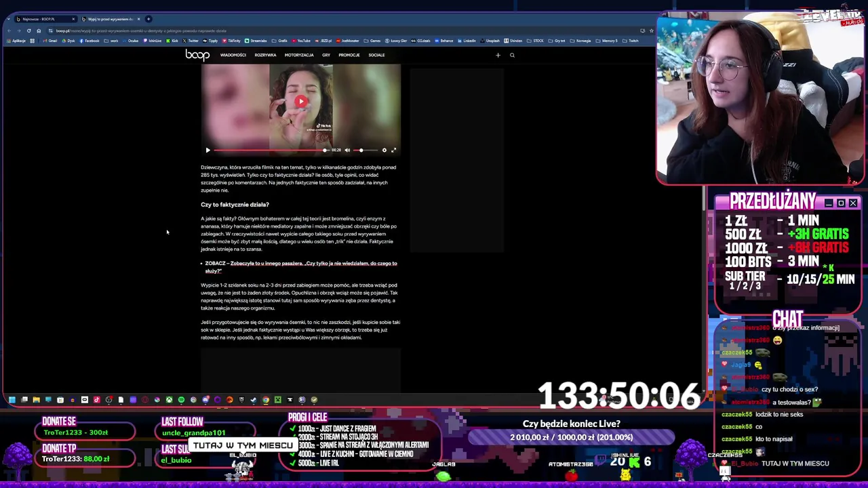
Task: Open the LinkedIn bookmark
Action: [x=467, y=41]
